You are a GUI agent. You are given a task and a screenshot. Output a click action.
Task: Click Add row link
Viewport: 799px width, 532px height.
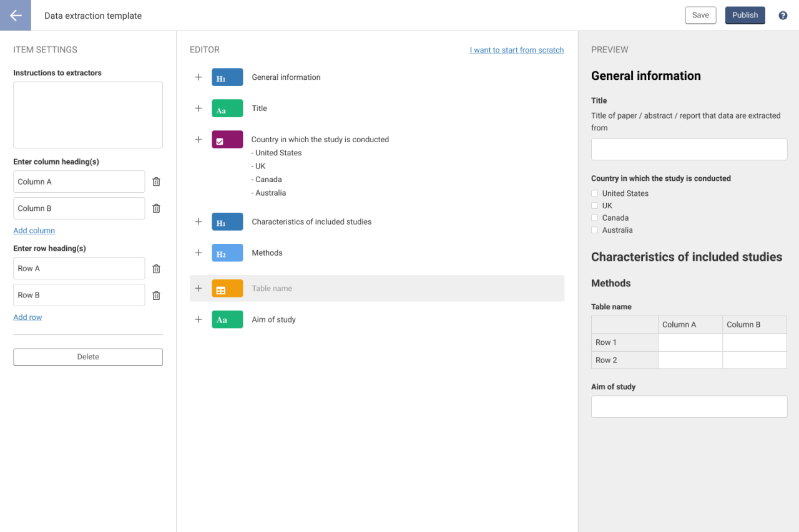coord(27,317)
